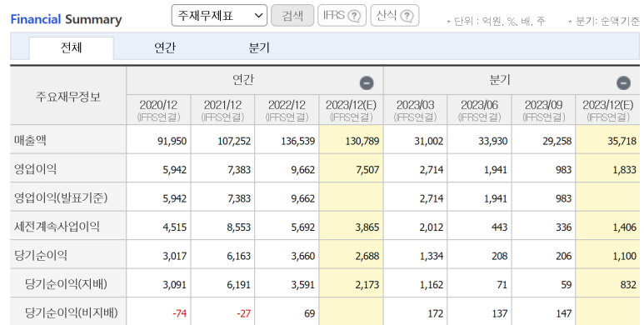Select the 2023/06 quarterly column header
This screenshot has height=325, width=644.
(479, 110)
